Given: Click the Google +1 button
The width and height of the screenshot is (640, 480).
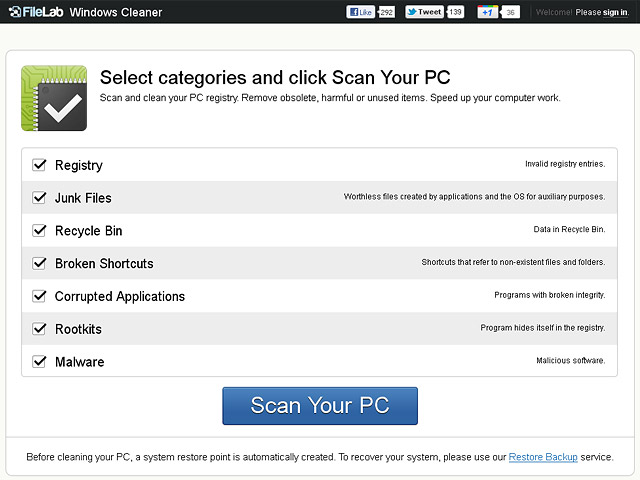Looking at the screenshot, I should point(487,12).
